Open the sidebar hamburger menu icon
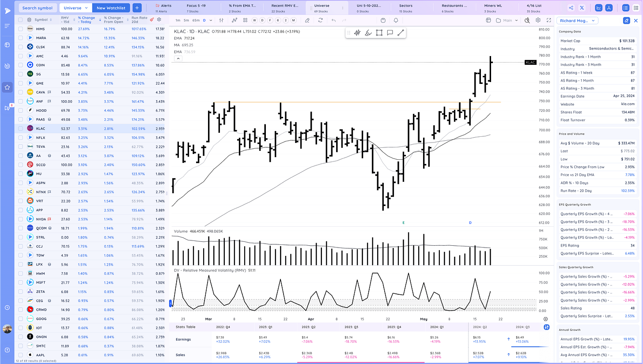Screen dimensions: 643x364 [7, 26]
